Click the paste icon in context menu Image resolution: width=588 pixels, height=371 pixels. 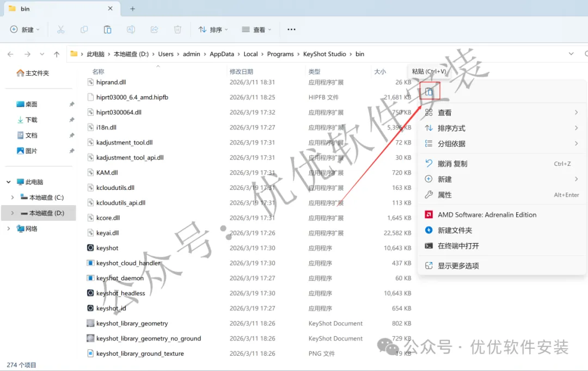[429, 91]
